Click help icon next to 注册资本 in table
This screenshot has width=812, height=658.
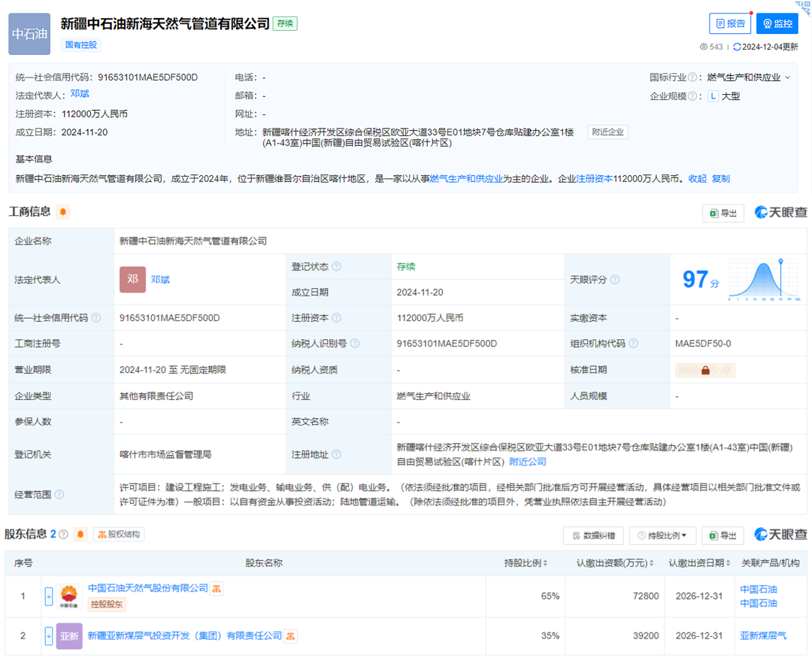coord(337,317)
